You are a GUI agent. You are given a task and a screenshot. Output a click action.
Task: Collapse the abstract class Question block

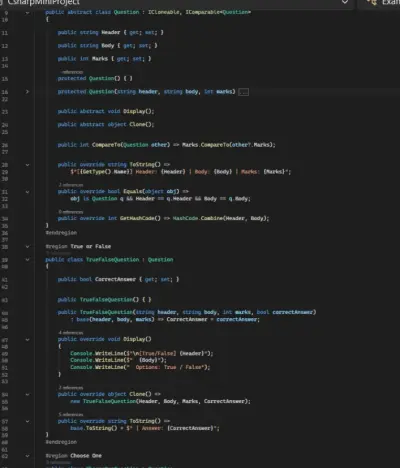pos(27,13)
